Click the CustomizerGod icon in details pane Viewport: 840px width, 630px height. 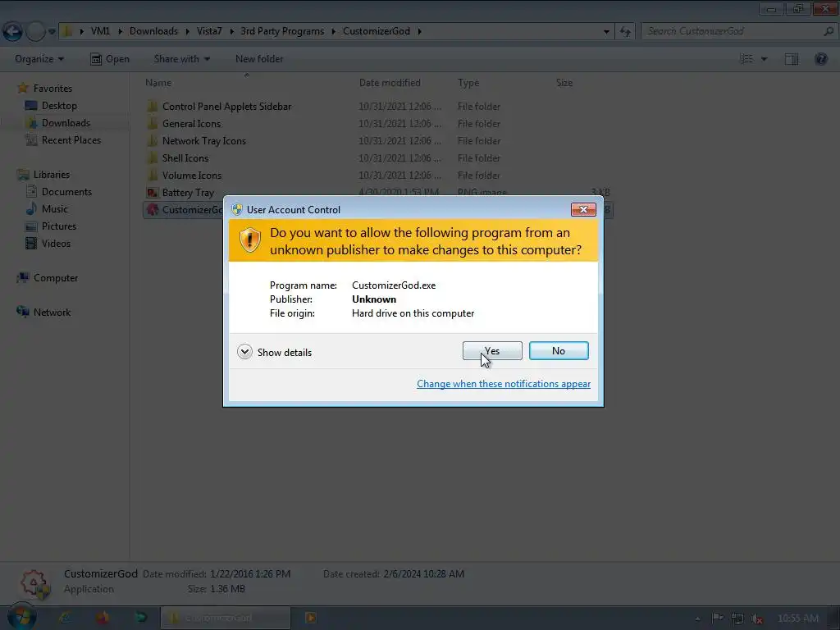(x=34, y=583)
